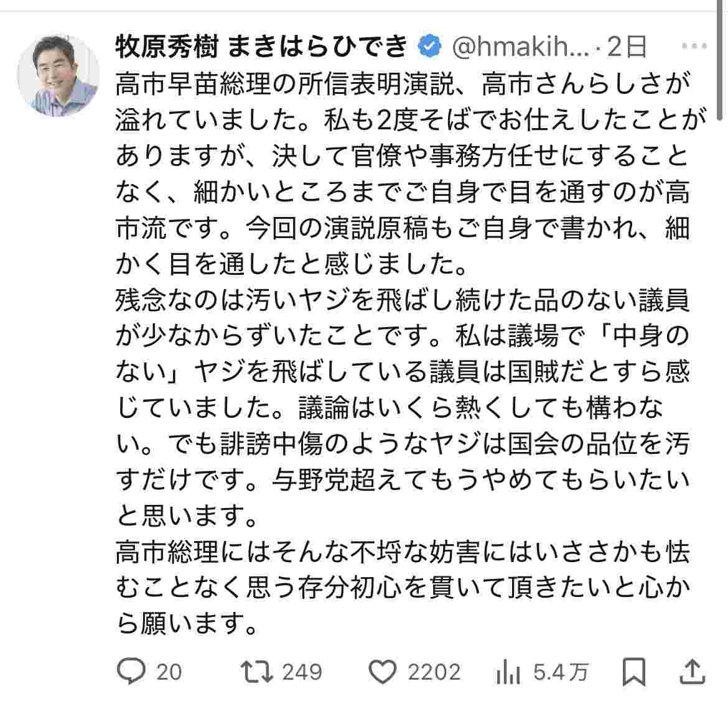Like the post with the heart icon
The height and width of the screenshot is (712, 728).
383,672
